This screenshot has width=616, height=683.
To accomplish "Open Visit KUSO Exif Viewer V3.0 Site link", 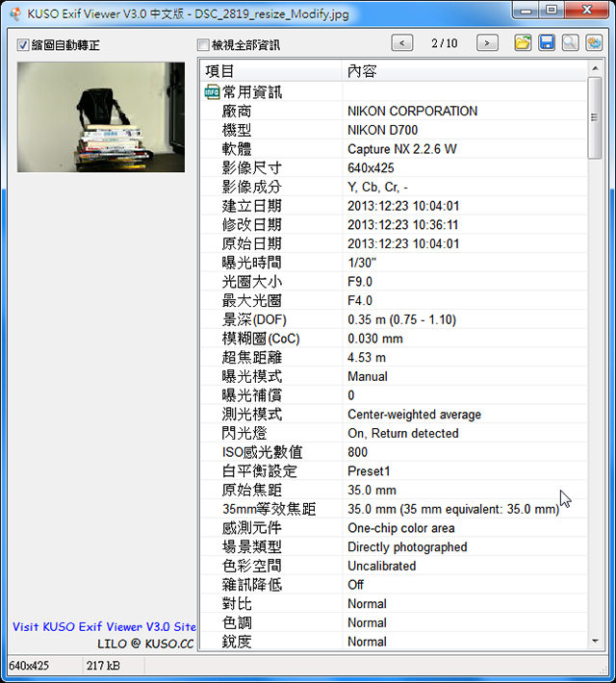I will click(x=104, y=627).
